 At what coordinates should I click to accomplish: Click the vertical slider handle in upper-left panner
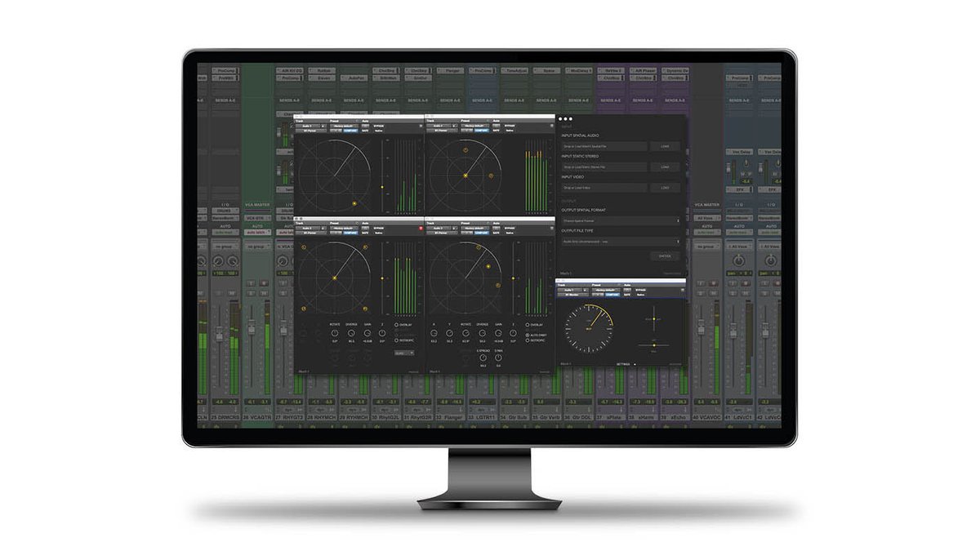[x=382, y=187]
